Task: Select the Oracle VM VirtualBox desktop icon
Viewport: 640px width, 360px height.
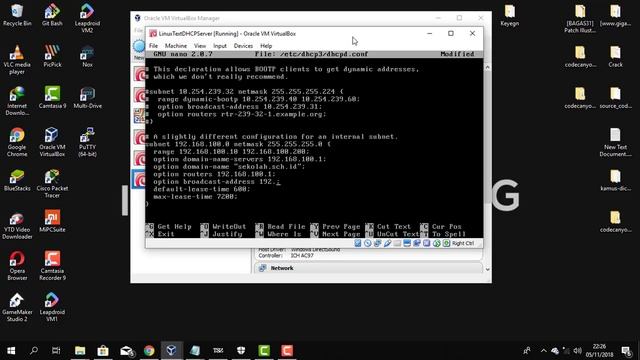Action: (52, 142)
